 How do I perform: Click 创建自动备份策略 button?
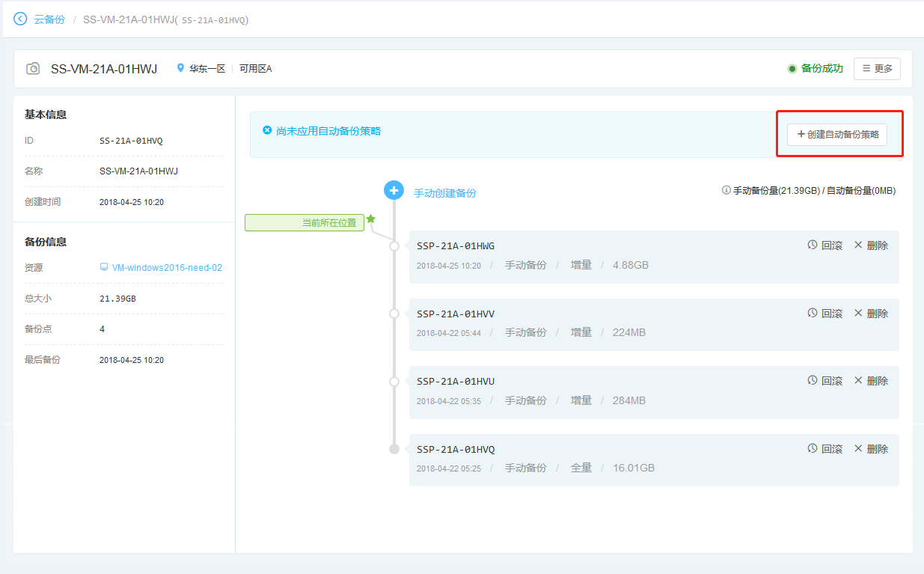coord(837,135)
